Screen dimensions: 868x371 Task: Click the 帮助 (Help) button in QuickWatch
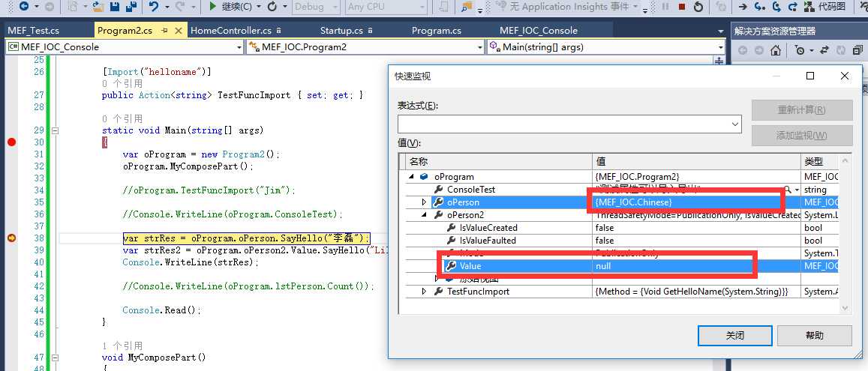click(x=814, y=335)
